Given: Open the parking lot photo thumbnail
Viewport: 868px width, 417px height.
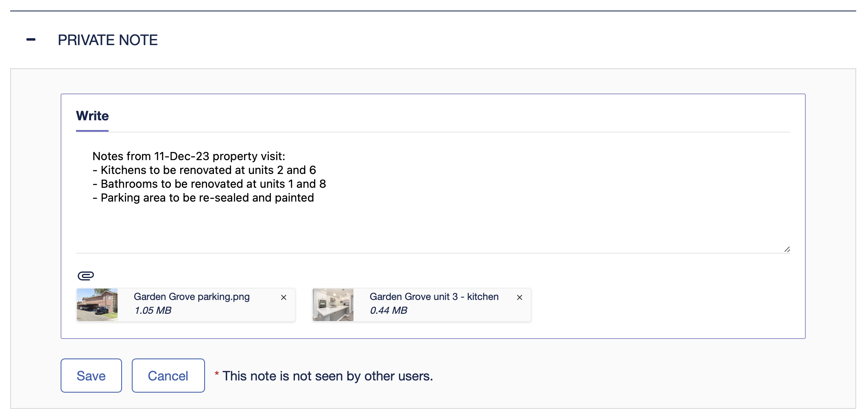Looking at the screenshot, I should coord(97,305).
